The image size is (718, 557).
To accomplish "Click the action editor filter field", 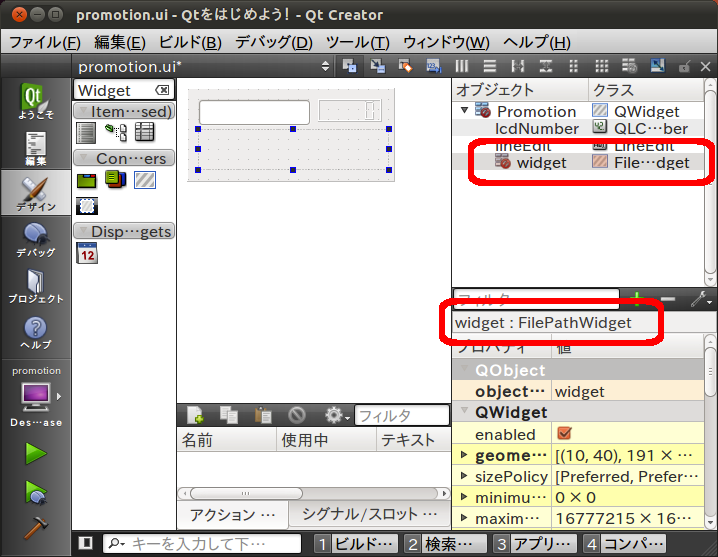I will coord(401,415).
